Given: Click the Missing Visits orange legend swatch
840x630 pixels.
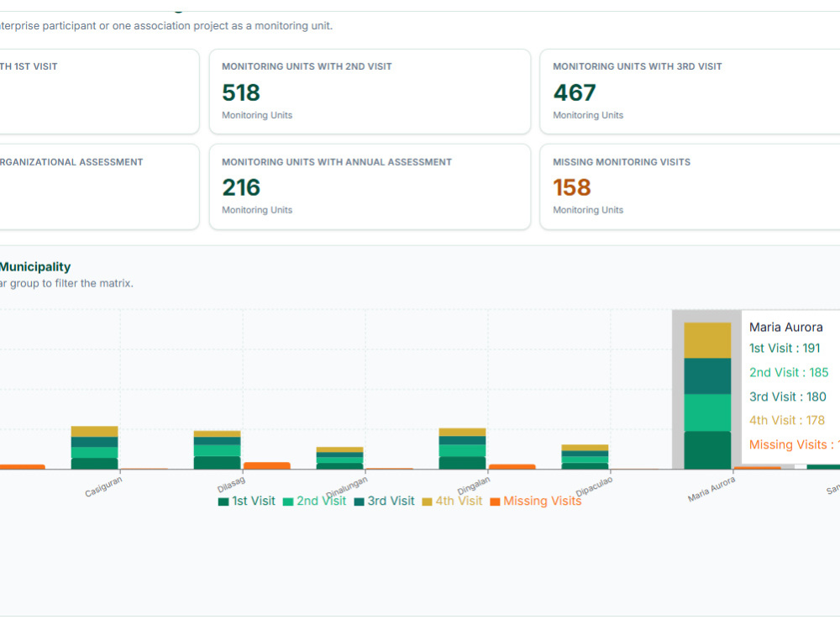Looking at the screenshot, I should tap(495, 502).
